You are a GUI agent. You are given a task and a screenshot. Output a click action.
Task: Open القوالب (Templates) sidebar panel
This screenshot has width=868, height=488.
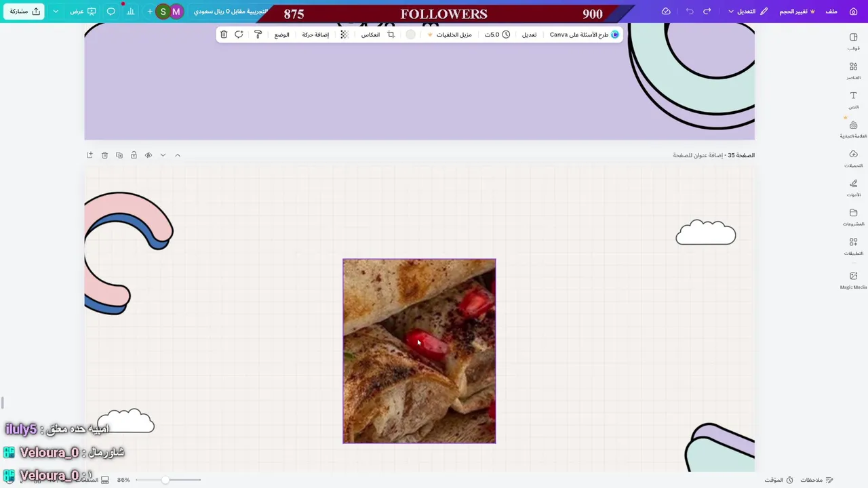click(853, 41)
